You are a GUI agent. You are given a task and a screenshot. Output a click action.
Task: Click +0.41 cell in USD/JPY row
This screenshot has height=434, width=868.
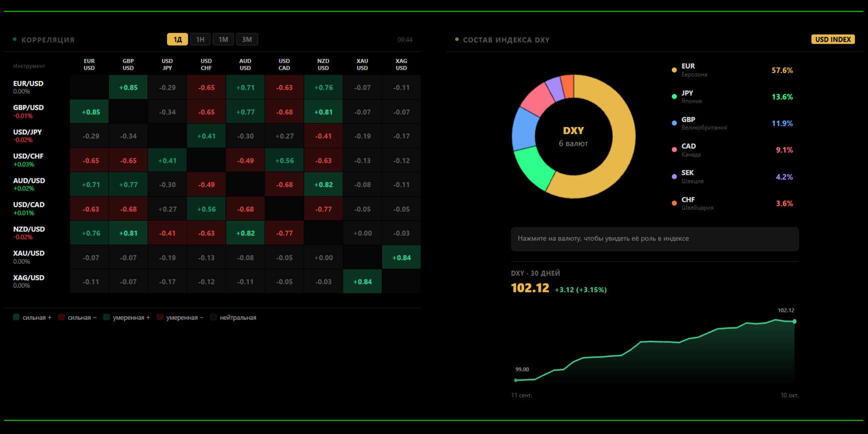(206, 136)
